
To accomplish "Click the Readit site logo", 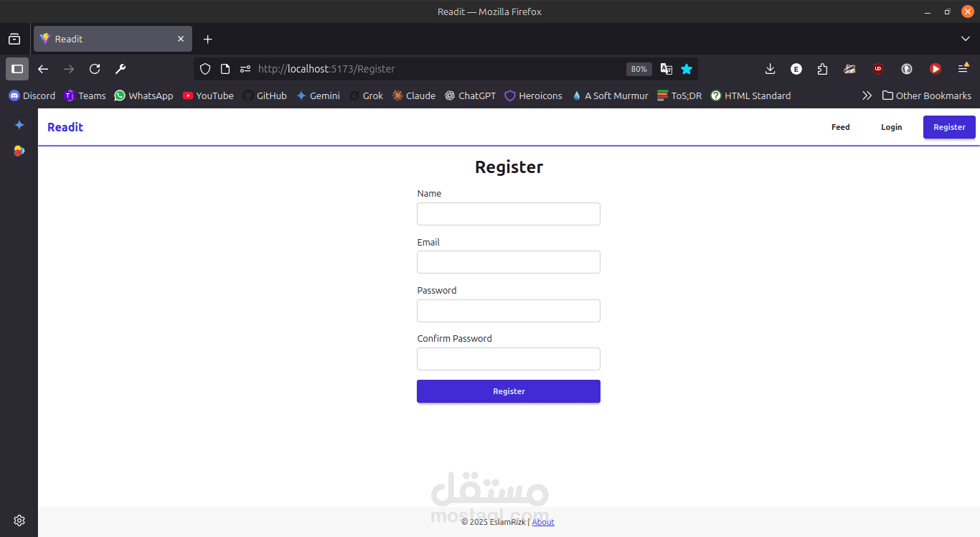I will click(x=65, y=127).
